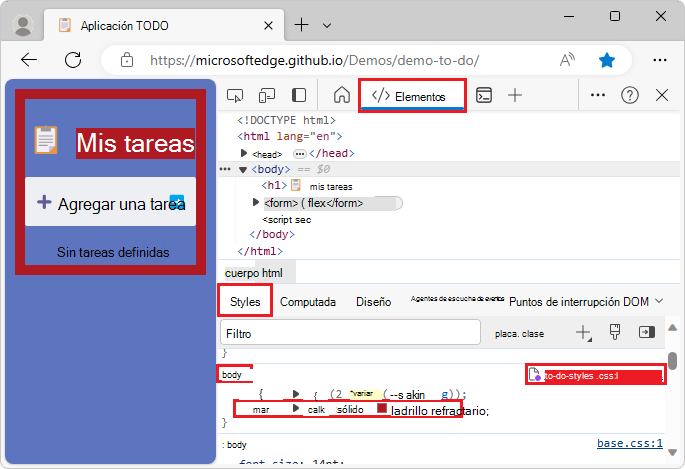The height and width of the screenshot is (469, 685).
Task: Switch to the Diseño tab
Action: [x=374, y=302]
